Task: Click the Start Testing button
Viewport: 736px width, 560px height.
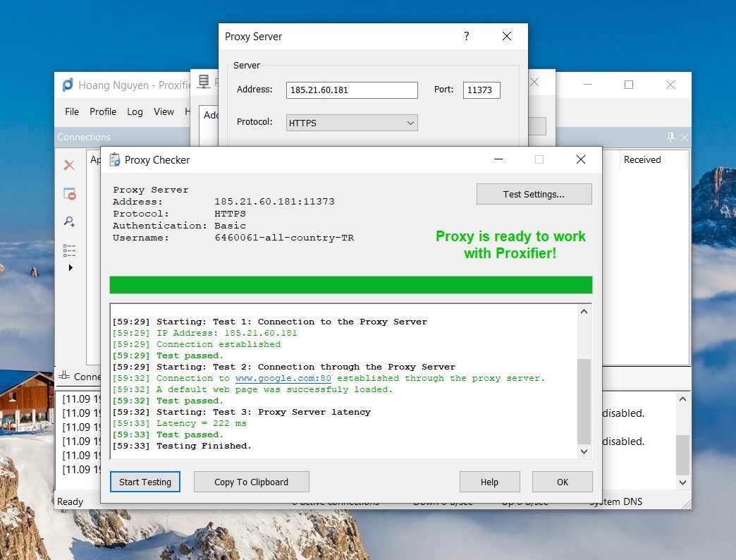Action: point(145,482)
